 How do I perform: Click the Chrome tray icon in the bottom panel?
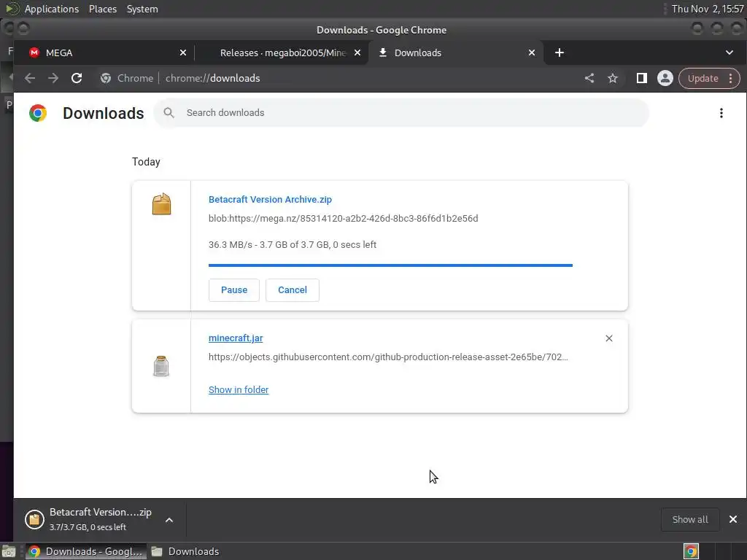[x=691, y=551]
